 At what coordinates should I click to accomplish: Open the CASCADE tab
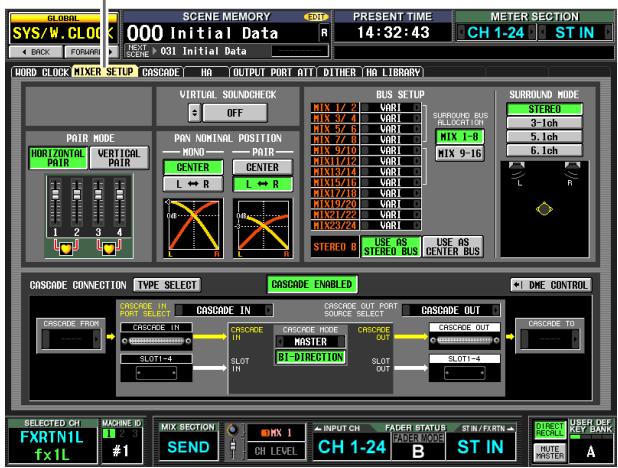click(x=160, y=72)
